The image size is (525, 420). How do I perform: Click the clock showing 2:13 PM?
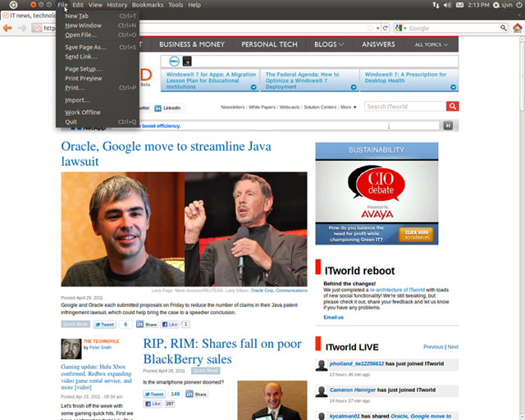click(x=479, y=5)
